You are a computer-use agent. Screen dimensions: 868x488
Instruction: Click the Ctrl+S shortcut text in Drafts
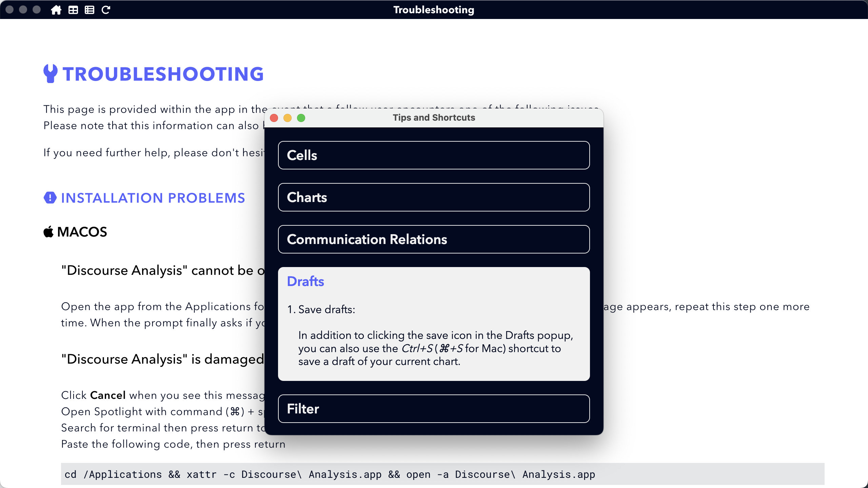417,348
